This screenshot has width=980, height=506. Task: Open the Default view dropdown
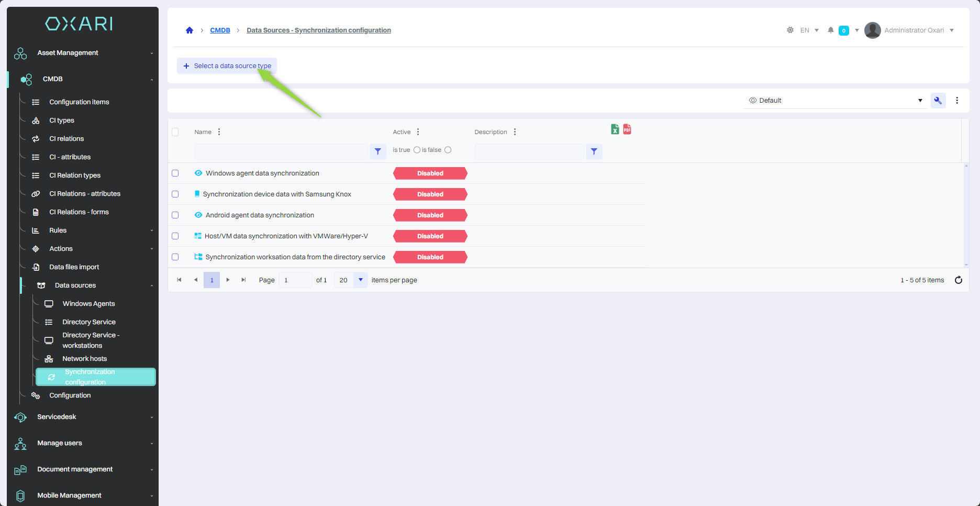(x=835, y=101)
